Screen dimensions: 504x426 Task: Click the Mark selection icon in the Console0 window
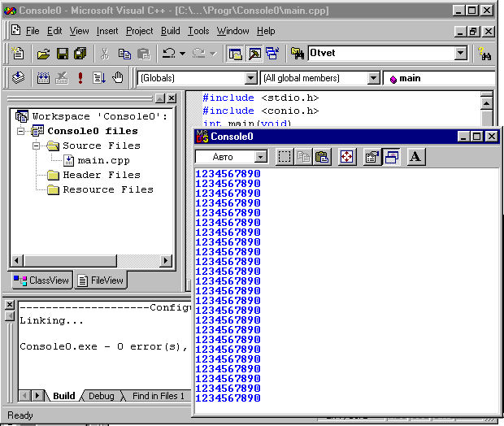click(285, 157)
